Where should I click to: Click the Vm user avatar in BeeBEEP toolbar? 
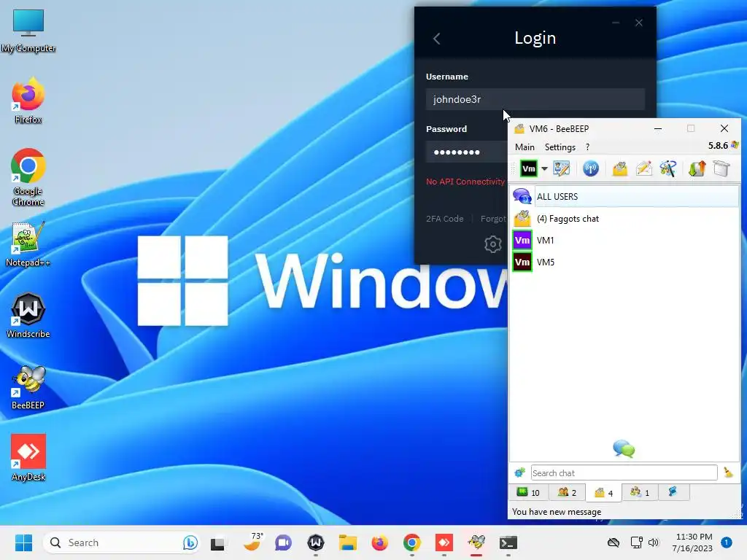coord(528,168)
